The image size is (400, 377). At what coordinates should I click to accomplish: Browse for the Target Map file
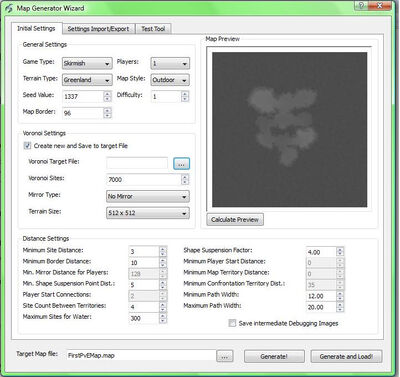pyautogui.click(x=225, y=356)
